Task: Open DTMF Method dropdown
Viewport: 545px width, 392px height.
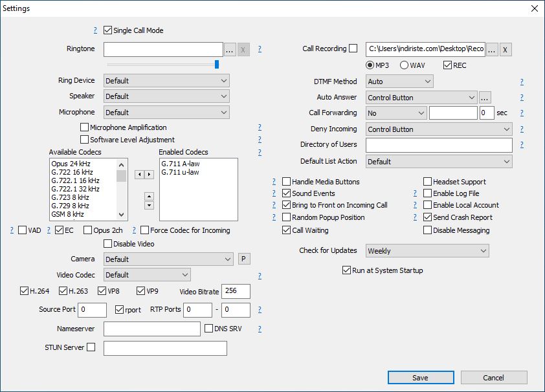Action: tap(399, 82)
